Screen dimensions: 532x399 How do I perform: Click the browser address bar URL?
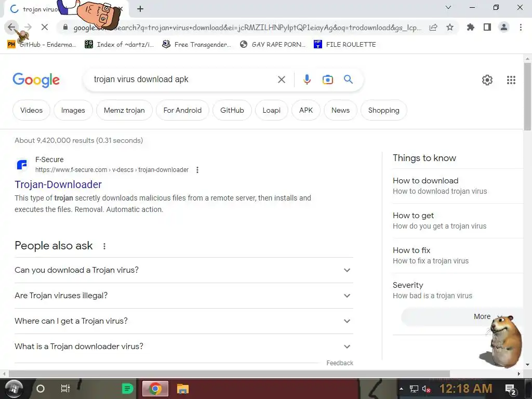(x=248, y=28)
